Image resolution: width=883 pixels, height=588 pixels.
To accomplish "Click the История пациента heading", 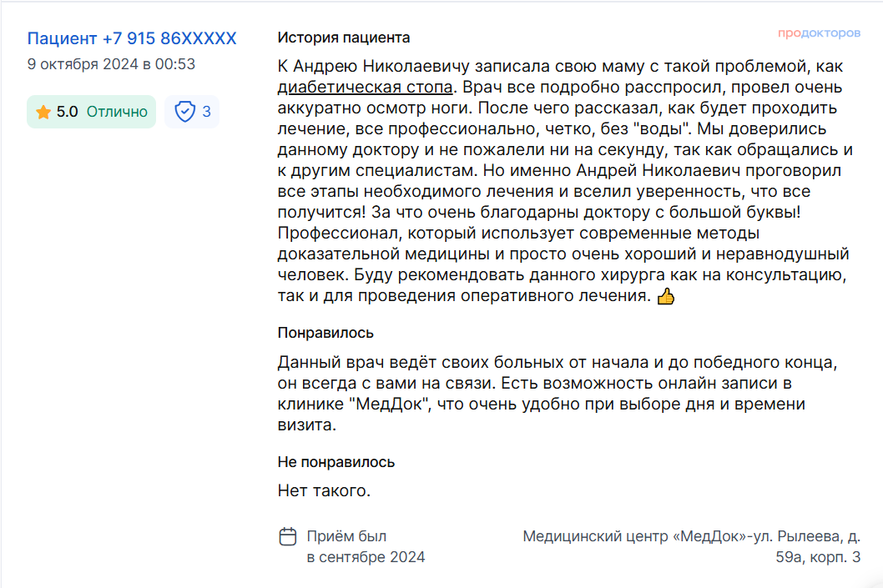I will (x=344, y=38).
